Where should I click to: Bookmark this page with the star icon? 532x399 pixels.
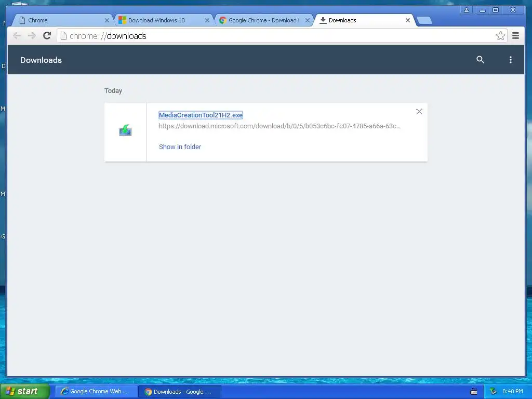(x=500, y=36)
